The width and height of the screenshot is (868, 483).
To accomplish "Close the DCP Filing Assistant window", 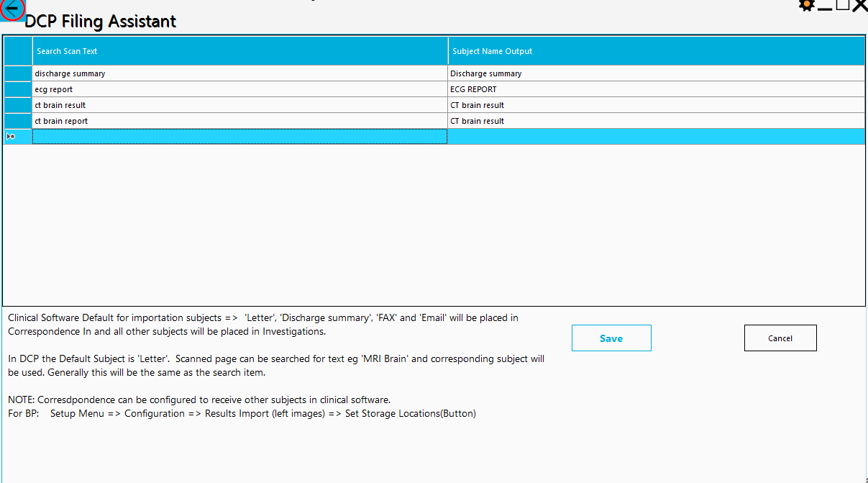I will 859,5.
